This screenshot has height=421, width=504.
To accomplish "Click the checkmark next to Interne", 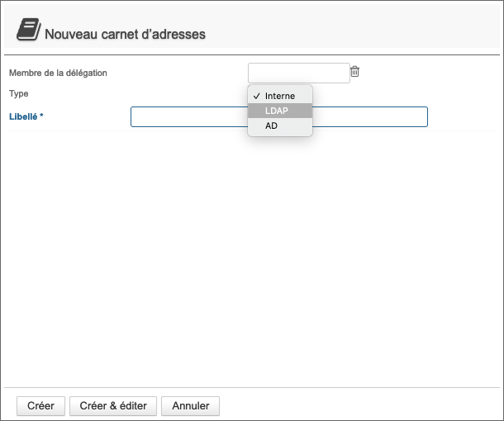I will click(256, 96).
